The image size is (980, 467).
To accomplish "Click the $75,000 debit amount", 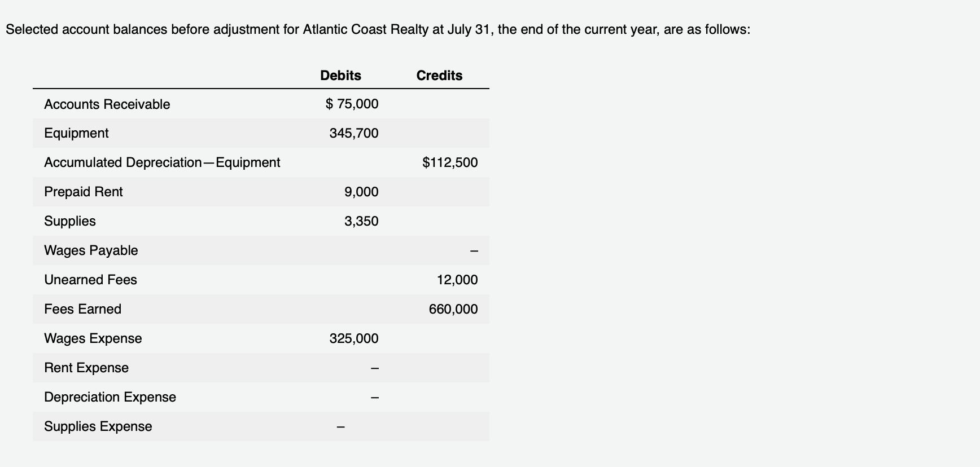I will point(352,104).
